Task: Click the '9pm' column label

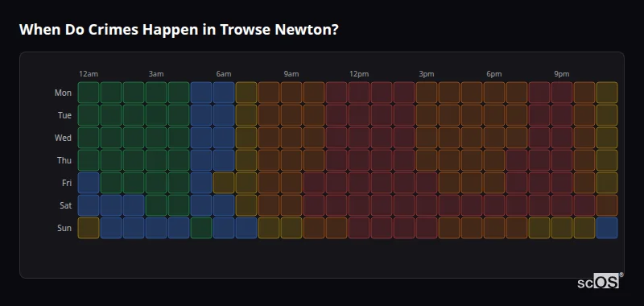Action: coord(562,74)
